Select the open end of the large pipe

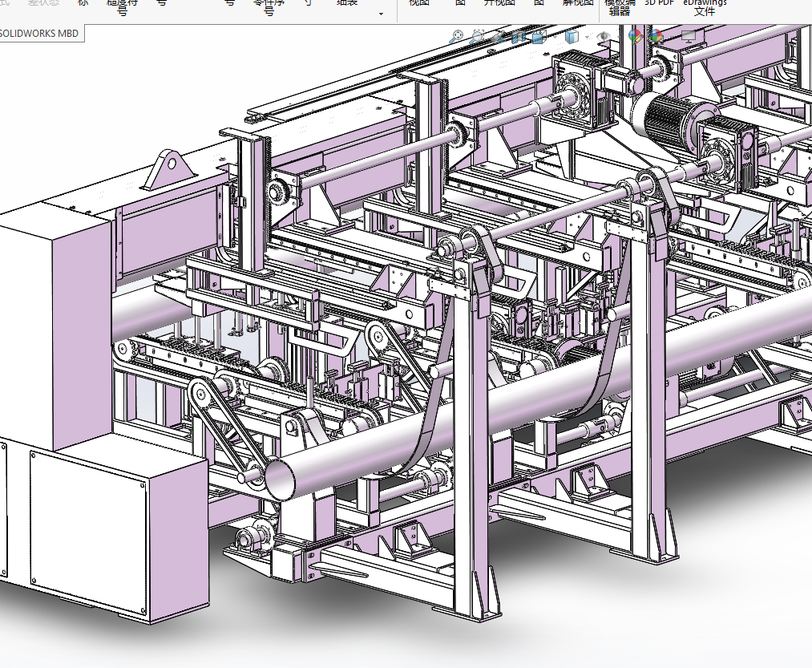280,480
